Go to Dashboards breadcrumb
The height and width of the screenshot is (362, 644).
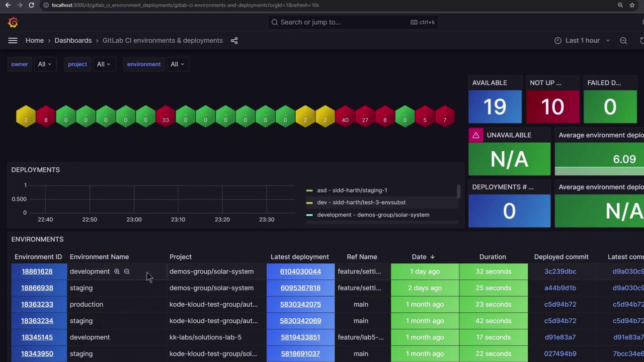[73, 40]
